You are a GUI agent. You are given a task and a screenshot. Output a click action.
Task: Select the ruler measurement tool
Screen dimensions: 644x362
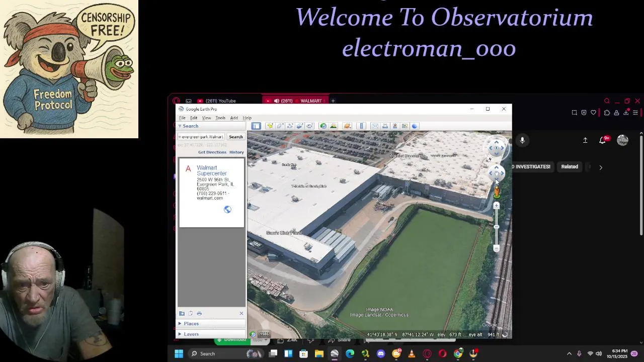(x=361, y=126)
